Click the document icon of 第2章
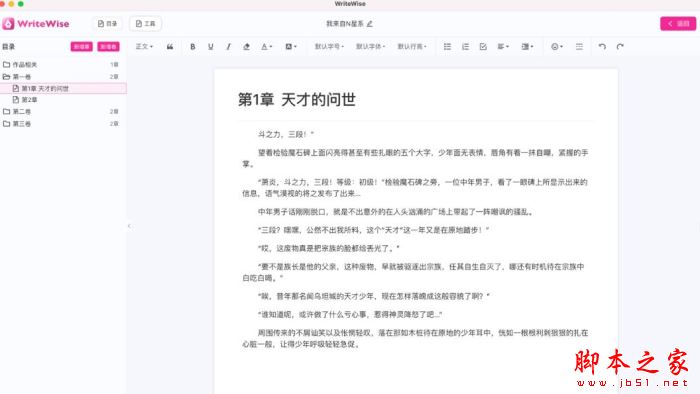Viewport: 700px width, 394px height. coord(16,100)
